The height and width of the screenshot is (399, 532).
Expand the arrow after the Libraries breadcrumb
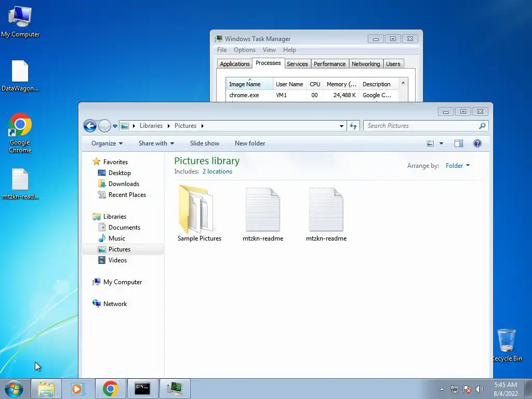point(168,126)
